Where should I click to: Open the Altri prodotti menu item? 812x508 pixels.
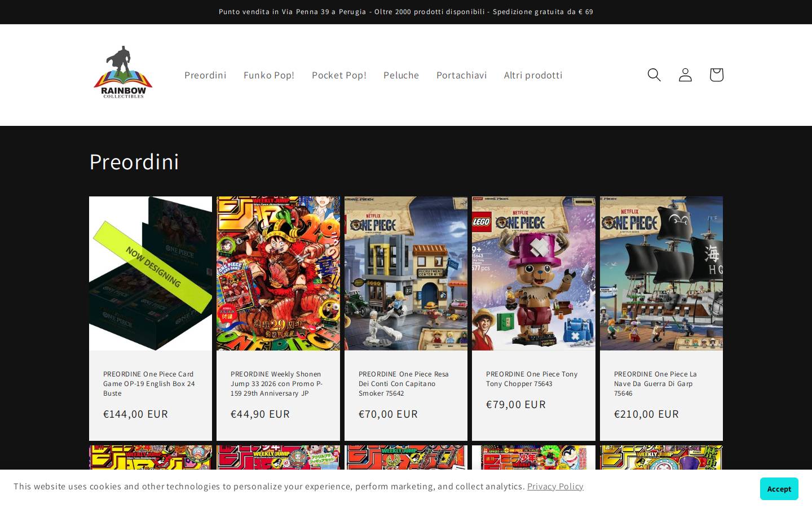click(533, 75)
